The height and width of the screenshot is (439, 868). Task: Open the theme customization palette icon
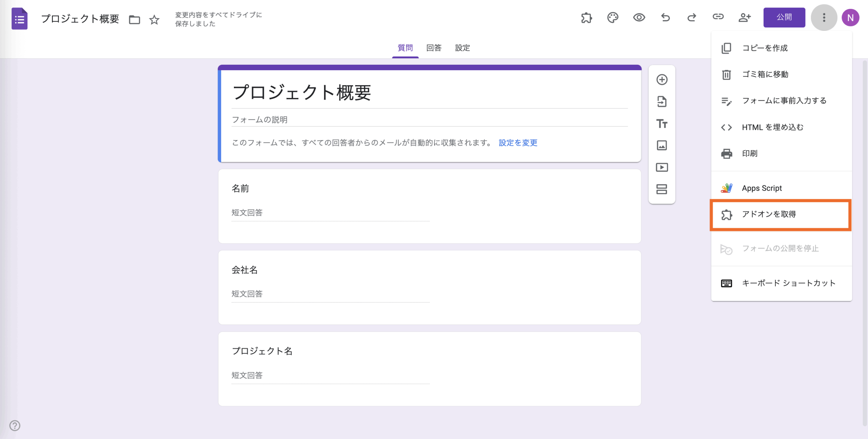[613, 18]
